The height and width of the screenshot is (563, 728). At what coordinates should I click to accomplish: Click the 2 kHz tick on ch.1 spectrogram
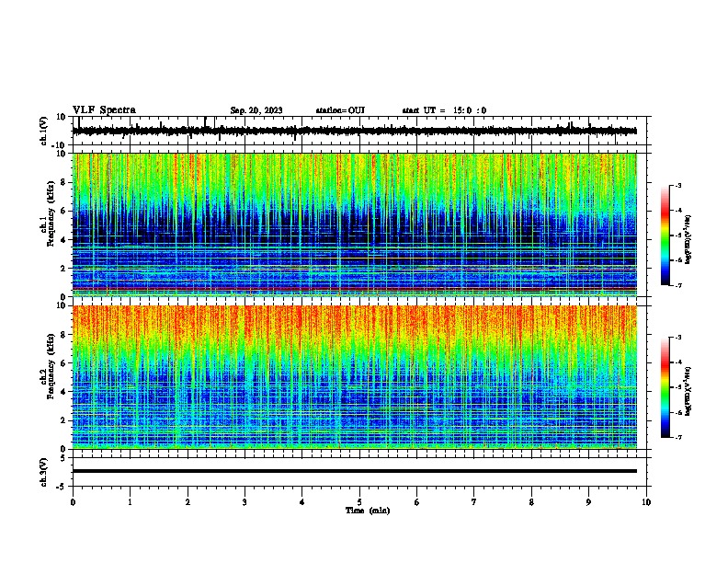[63, 268]
